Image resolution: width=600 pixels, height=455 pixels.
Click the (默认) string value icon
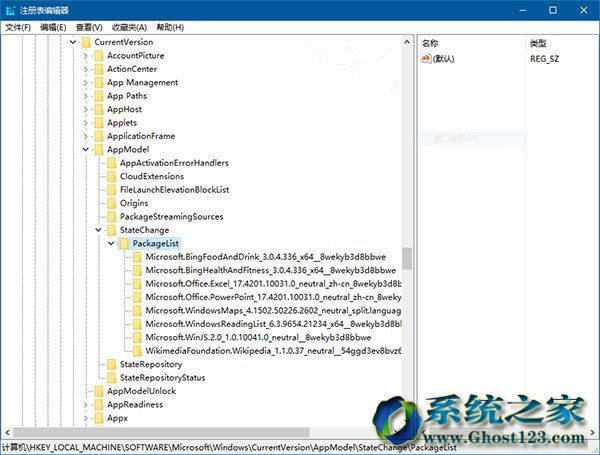point(426,59)
